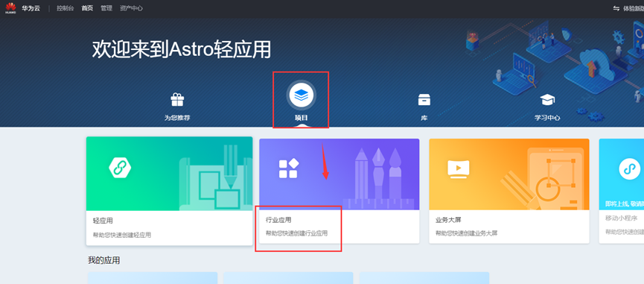Click the hexagon link icon on 轻应用 card
Viewport: 644px width, 284px height.
point(120,168)
